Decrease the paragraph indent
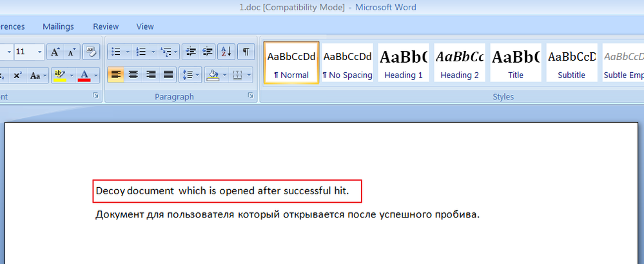The height and width of the screenshot is (264, 644). [190, 52]
